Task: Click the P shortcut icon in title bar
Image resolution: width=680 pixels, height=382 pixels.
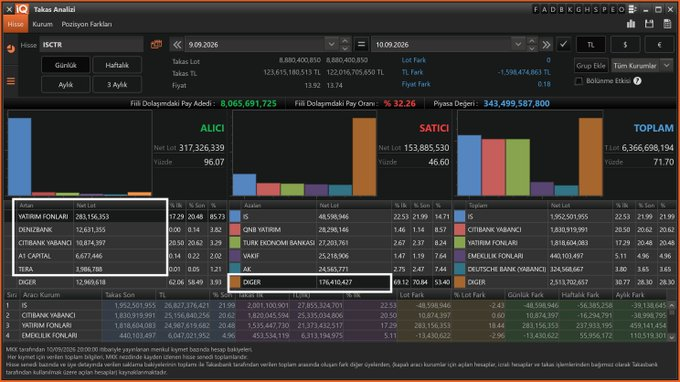Action: click(x=605, y=9)
